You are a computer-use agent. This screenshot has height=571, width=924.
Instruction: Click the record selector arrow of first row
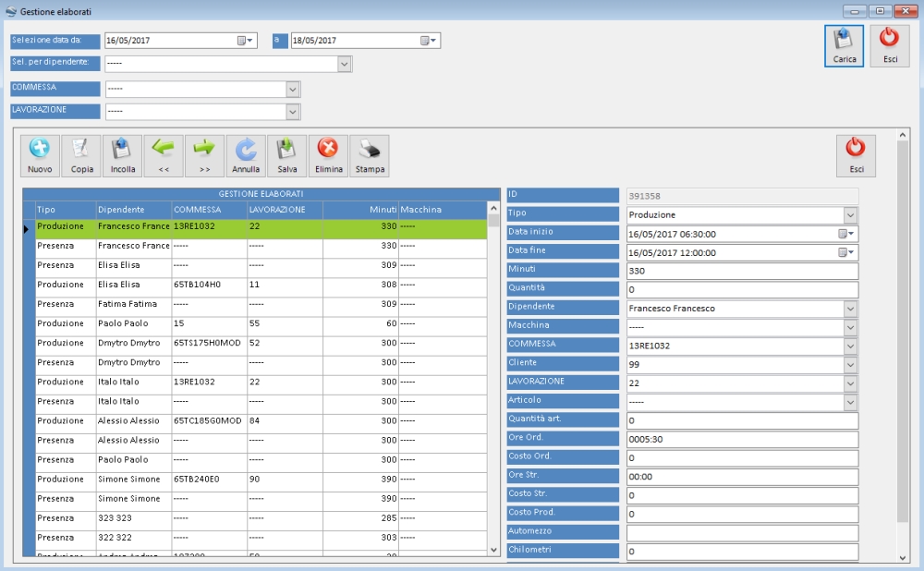pyautogui.click(x=29, y=228)
